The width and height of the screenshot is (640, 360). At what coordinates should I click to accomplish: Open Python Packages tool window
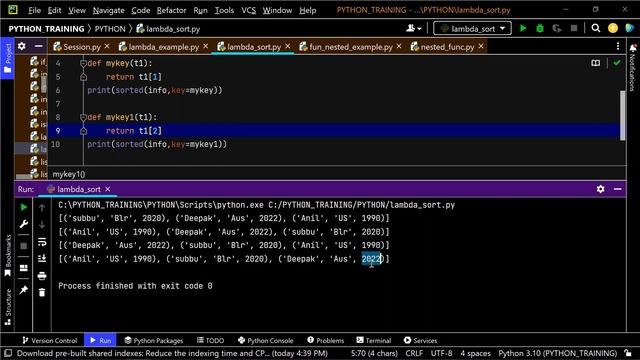[x=153, y=340]
